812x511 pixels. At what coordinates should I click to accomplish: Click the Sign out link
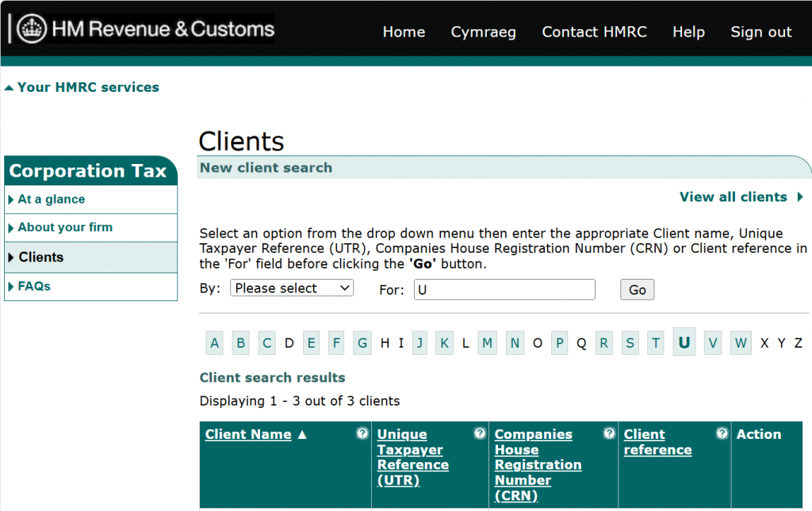point(760,32)
